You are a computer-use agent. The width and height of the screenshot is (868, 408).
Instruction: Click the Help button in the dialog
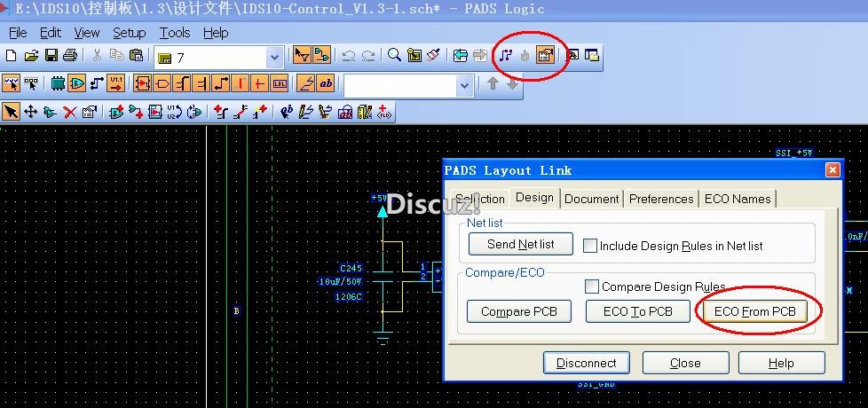tap(782, 364)
